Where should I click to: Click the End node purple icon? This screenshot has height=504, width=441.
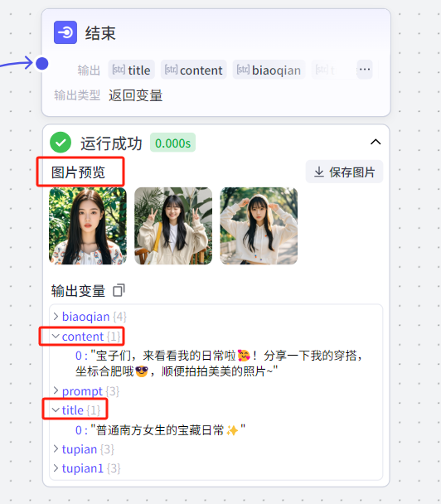click(x=65, y=32)
